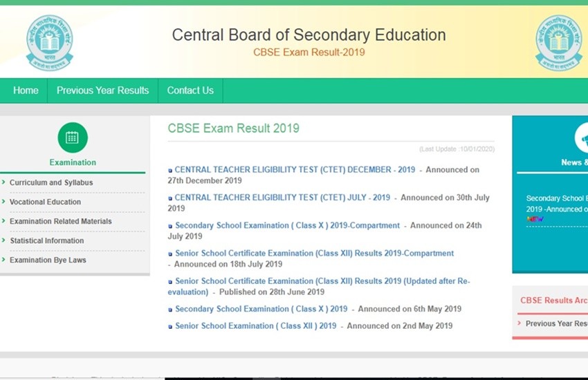Go to the Contact Us page

(x=190, y=91)
